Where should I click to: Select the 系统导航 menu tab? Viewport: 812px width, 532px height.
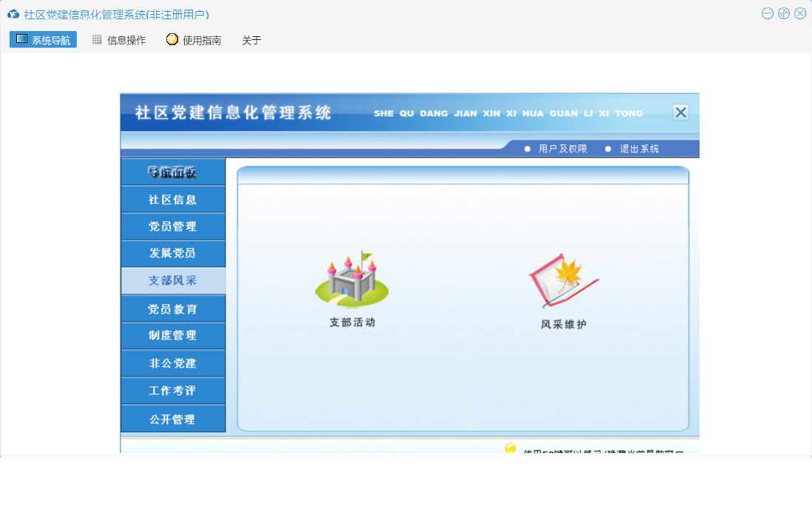point(43,39)
